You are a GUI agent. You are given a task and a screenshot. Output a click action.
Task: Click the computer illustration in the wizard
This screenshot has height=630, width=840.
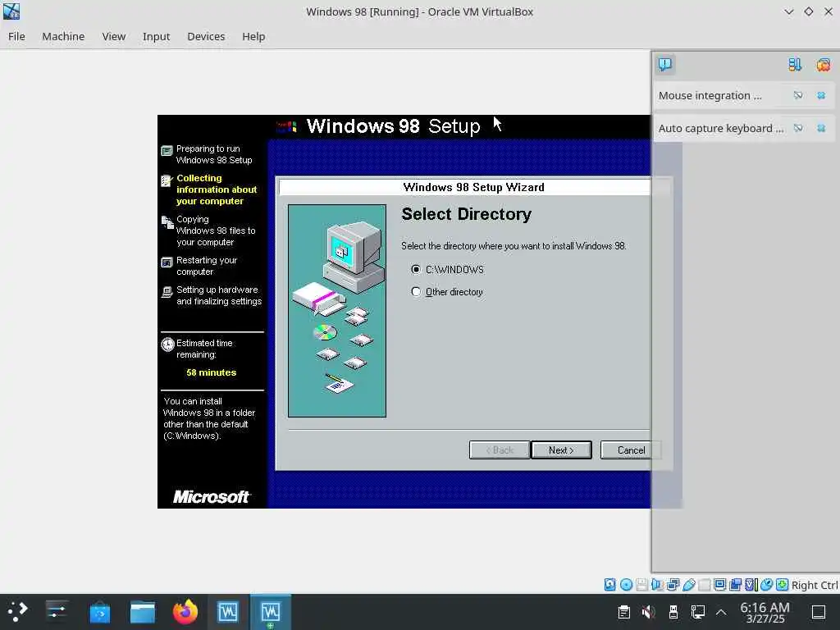tap(337, 311)
